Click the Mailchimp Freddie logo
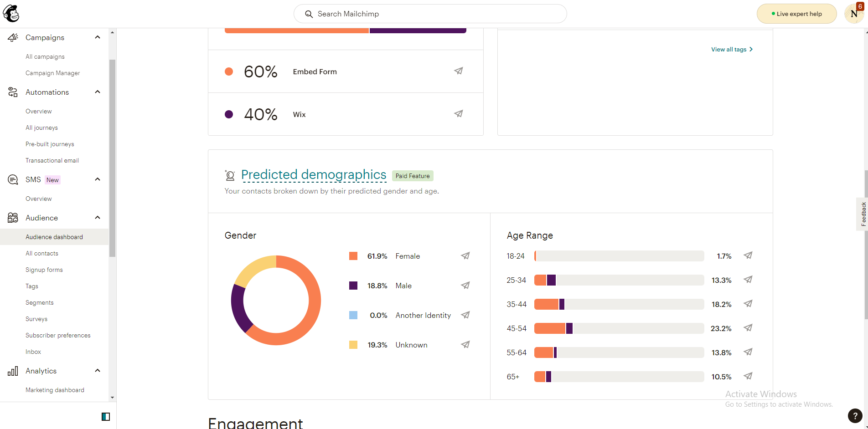The height and width of the screenshot is (429, 868). 11,14
